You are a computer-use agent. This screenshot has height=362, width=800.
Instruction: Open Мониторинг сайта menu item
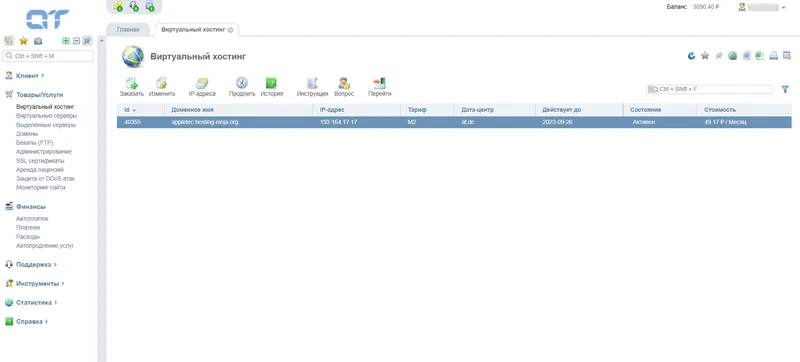tap(40, 187)
